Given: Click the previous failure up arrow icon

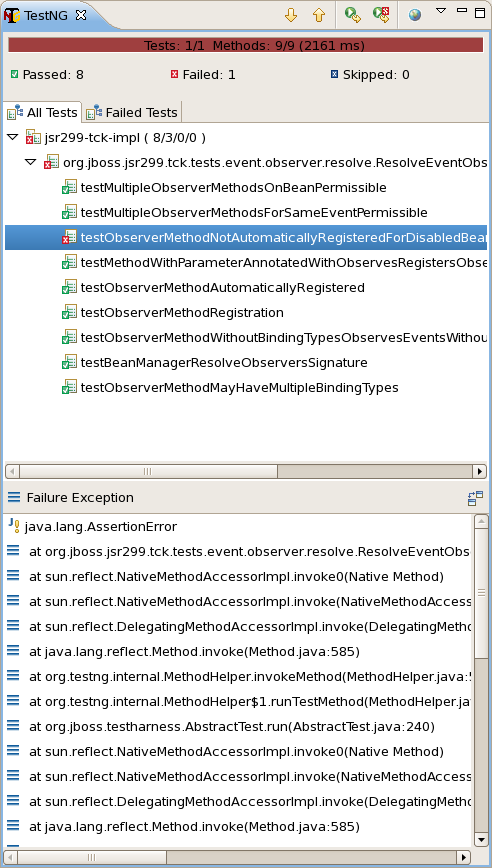Looking at the screenshot, I should (319, 15).
